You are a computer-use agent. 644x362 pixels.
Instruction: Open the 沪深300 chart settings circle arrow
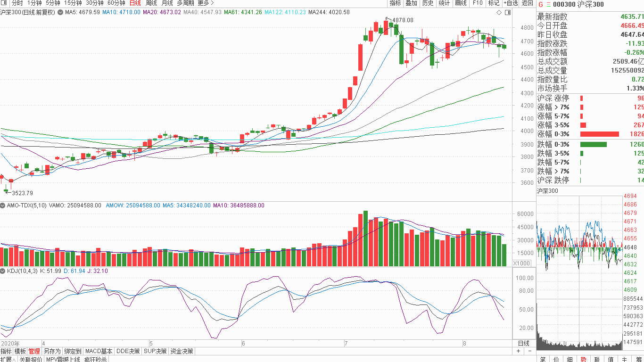coord(60,12)
